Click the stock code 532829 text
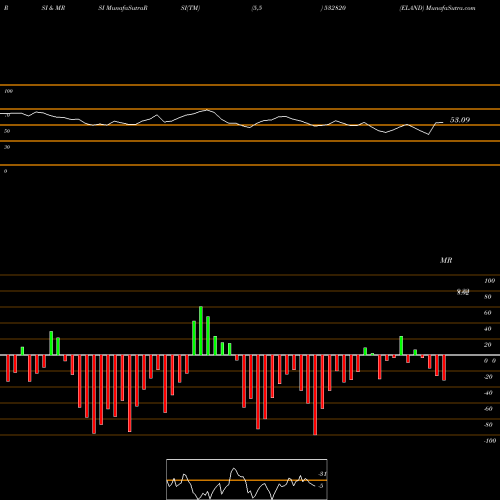The height and width of the screenshot is (500, 500). 334,8
